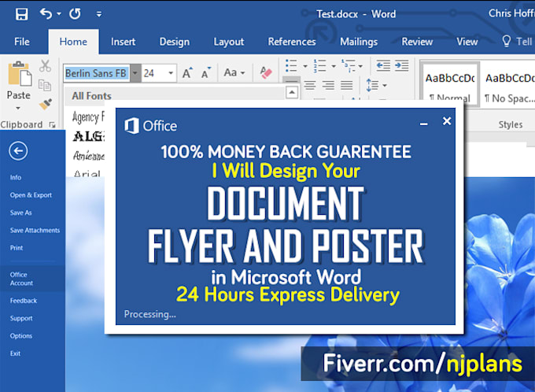Click the Copy icon
535x392 pixels.
[x=45, y=85]
